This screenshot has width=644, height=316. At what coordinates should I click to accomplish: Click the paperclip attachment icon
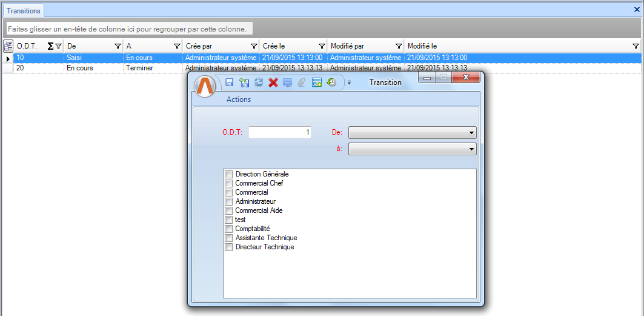point(302,82)
